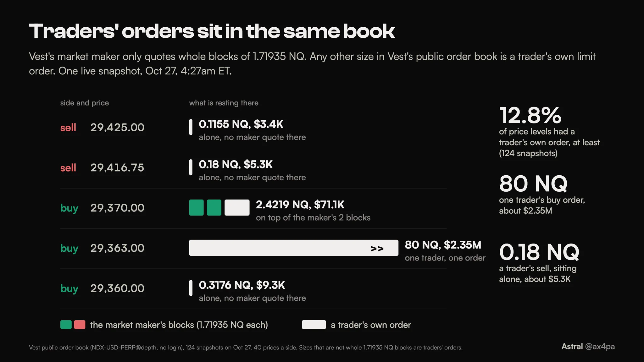Click the red market maker legend swatch

(x=80, y=325)
